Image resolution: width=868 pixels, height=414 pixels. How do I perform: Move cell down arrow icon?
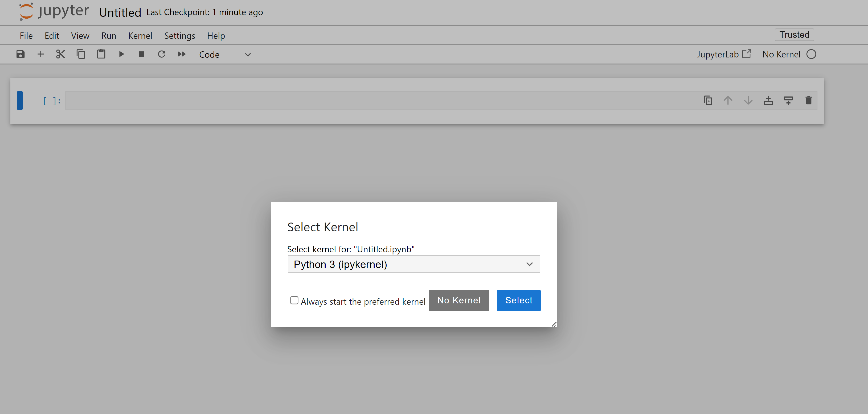pyautogui.click(x=748, y=100)
